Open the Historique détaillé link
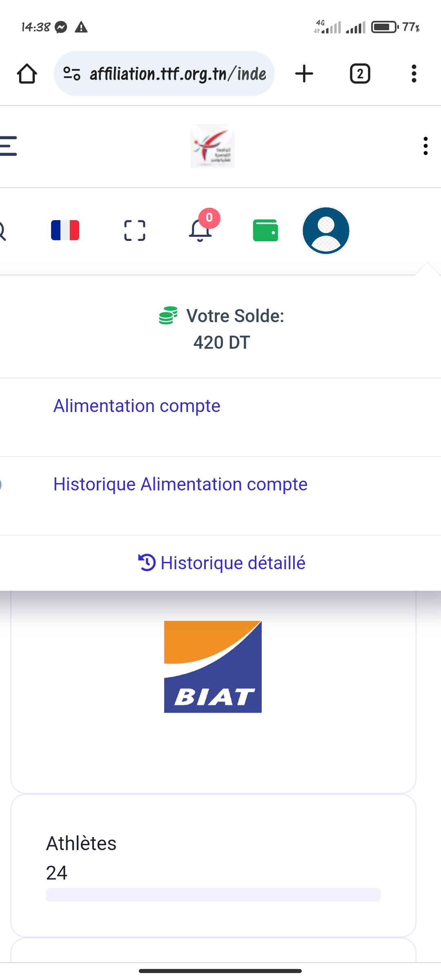The image size is (441, 980). pyautogui.click(x=222, y=563)
